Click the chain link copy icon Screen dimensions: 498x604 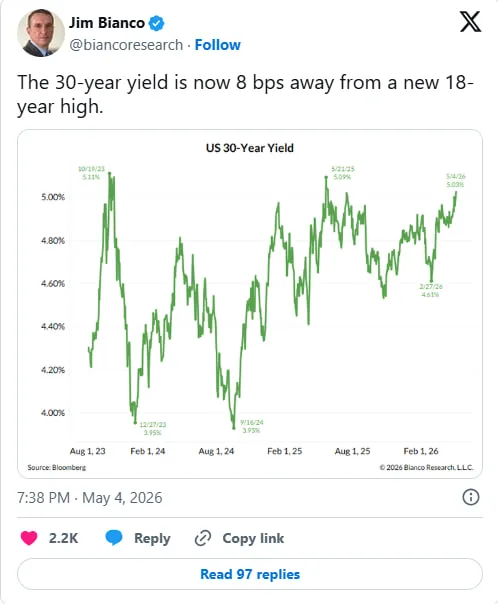coord(203,538)
